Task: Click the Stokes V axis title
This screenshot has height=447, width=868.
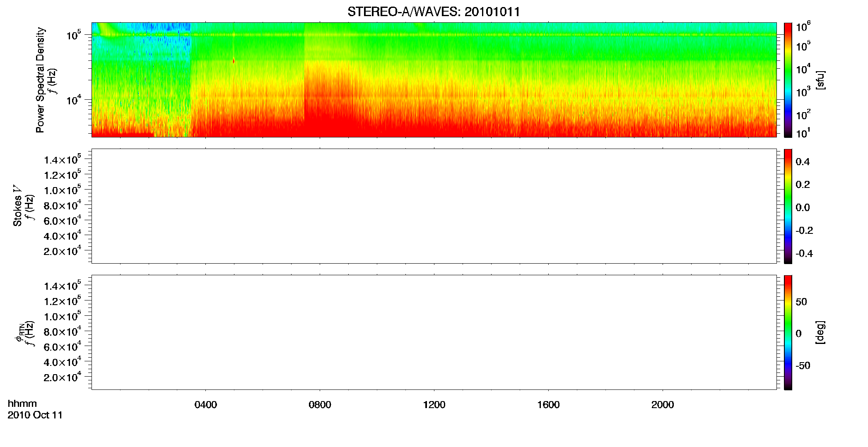Action: point(17,206)
